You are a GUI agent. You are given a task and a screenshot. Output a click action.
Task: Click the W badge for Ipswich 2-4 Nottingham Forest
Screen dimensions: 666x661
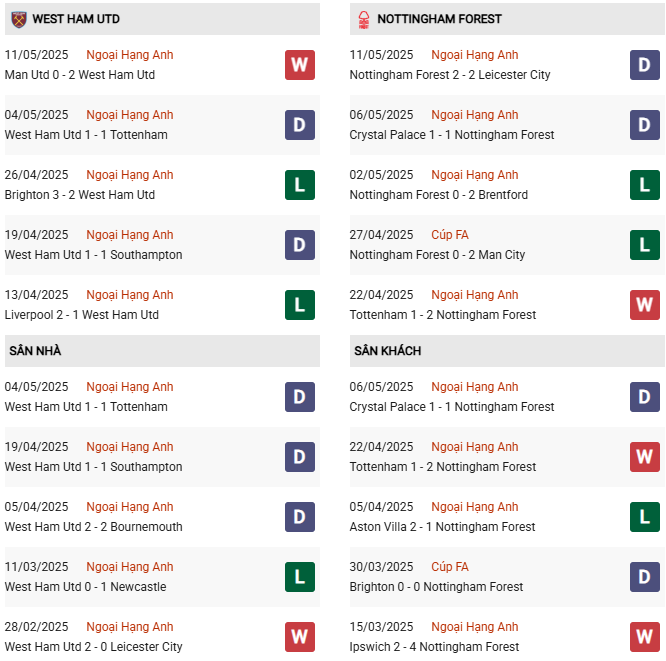(x=645, y=637)
